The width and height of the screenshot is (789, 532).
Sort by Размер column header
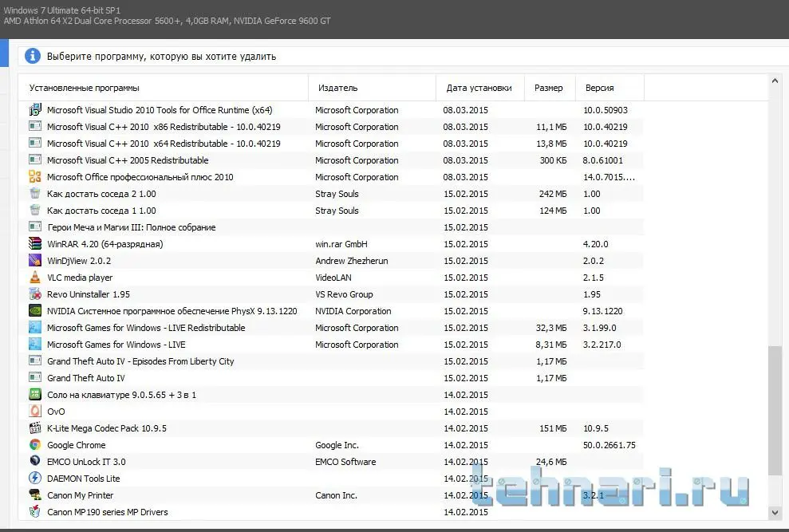click(x=550, y=88)
